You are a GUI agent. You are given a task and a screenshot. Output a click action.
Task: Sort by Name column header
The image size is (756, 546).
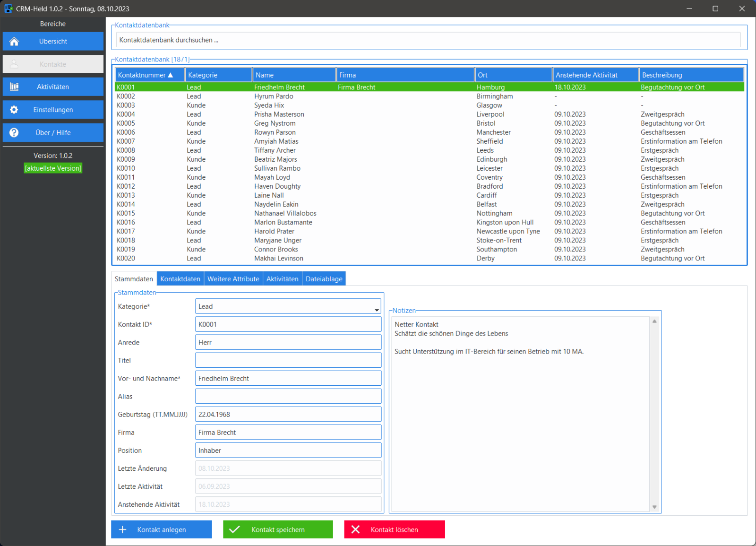tap(294, 75)
